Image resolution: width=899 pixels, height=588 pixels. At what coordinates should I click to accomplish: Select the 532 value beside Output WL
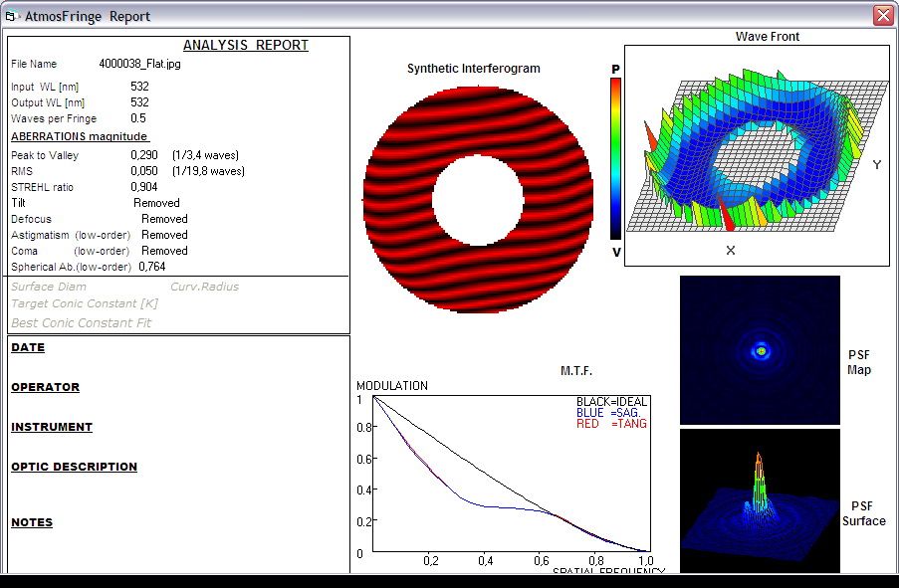pos(140,102)
